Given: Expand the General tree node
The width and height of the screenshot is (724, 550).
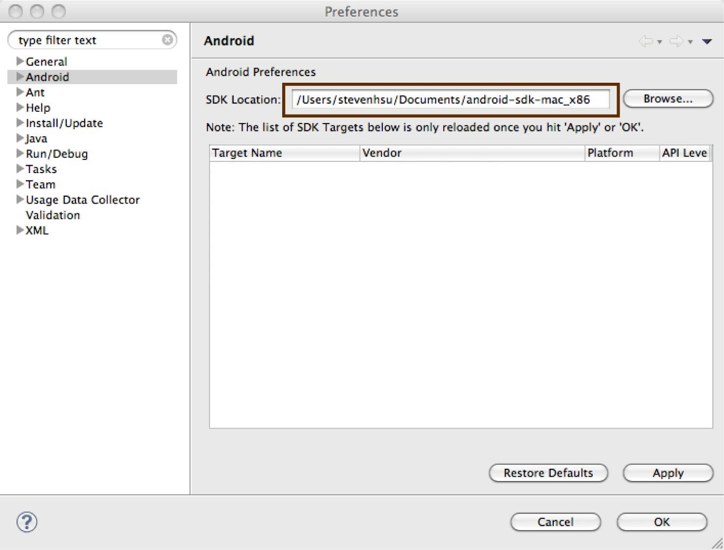Looking at the screenshot, I should point(20,61).
